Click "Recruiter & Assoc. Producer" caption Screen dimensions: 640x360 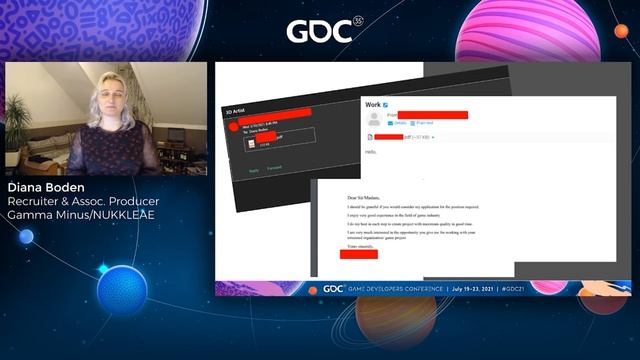pos(83,201)
